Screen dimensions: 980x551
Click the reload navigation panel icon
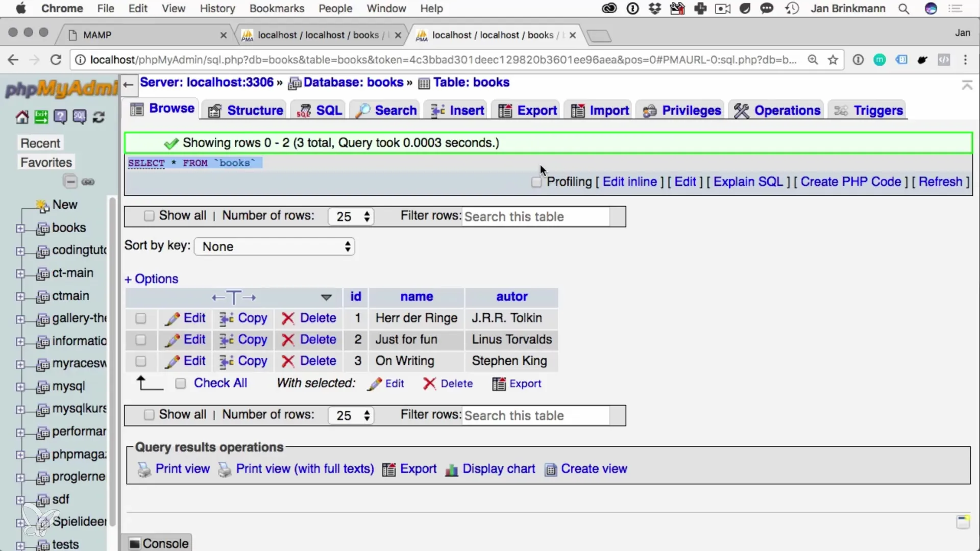(99, 117)
